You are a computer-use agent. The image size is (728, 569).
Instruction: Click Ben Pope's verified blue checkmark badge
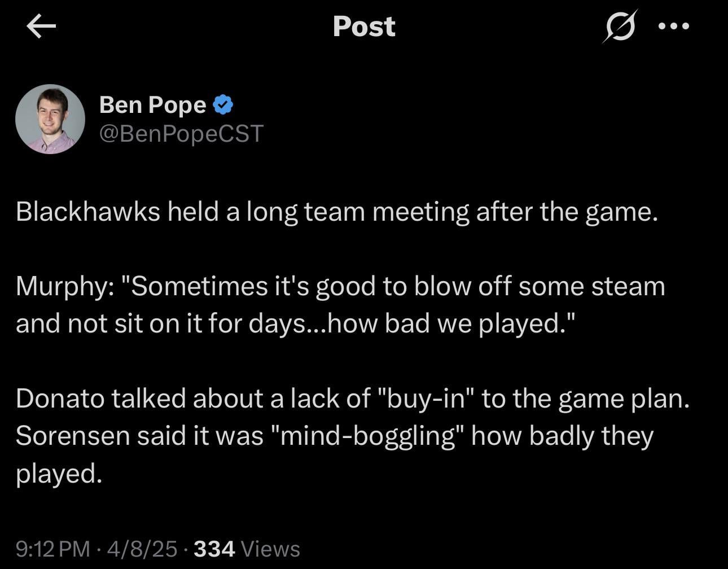223,104
